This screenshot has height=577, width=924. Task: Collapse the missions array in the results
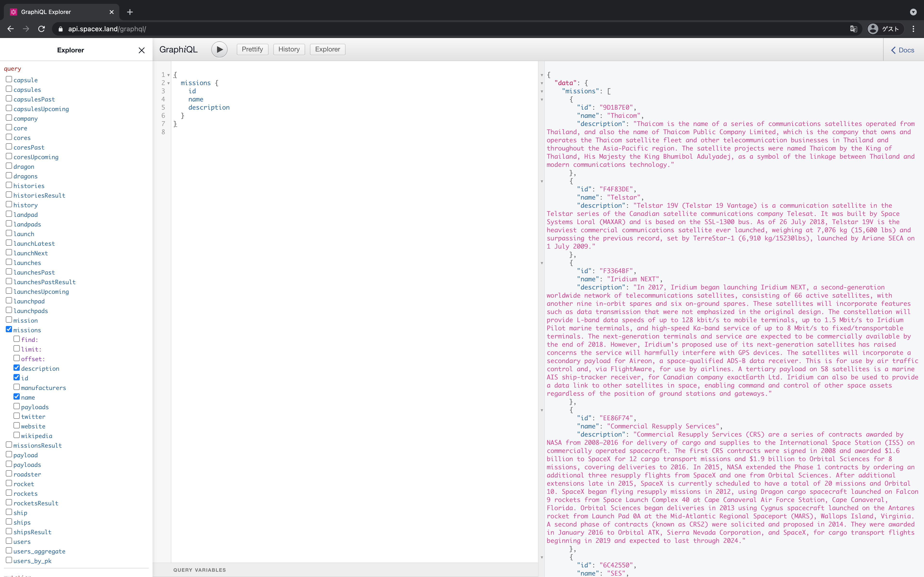point(542,91)
